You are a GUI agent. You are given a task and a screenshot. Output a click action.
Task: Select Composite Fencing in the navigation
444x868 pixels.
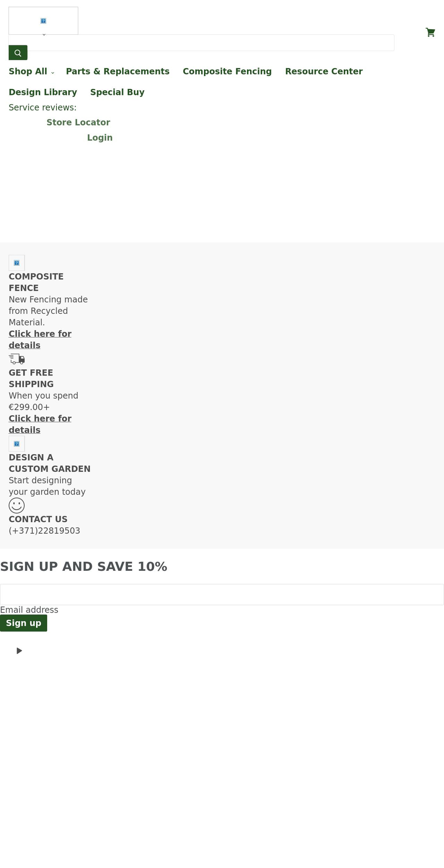(227, 71)
